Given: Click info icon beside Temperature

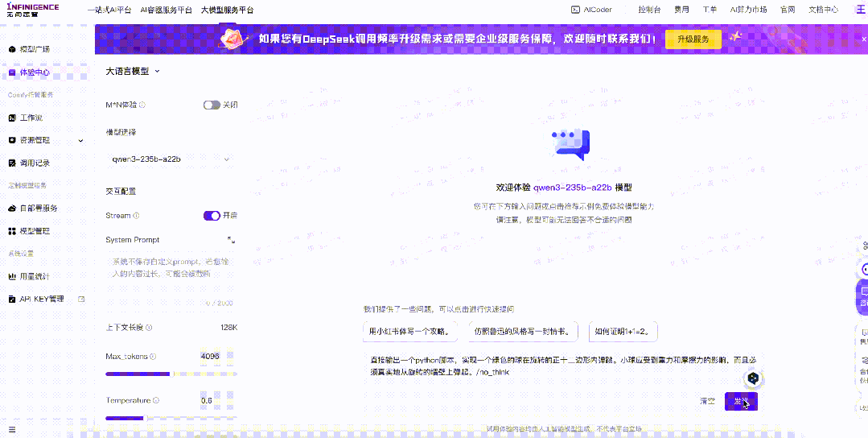Looking at the screenshot, I should pyautogui.click(x=156, y=400).
